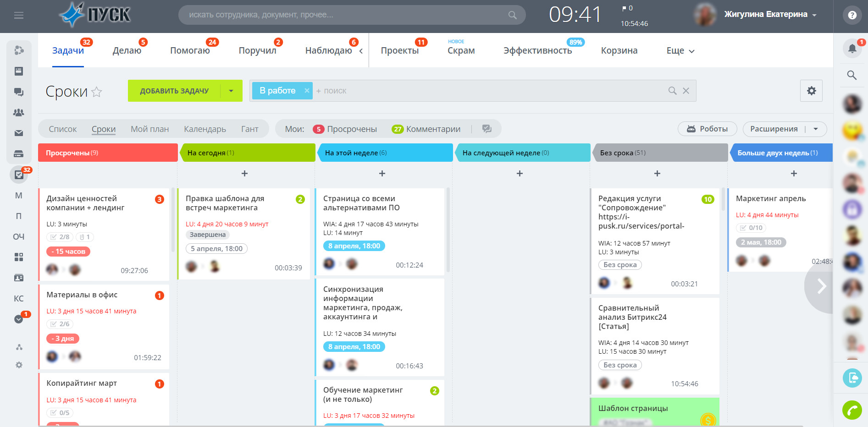The height and width of the screenshot is (427, 868).
Task: Click the header search field
Action: [352, 15]
